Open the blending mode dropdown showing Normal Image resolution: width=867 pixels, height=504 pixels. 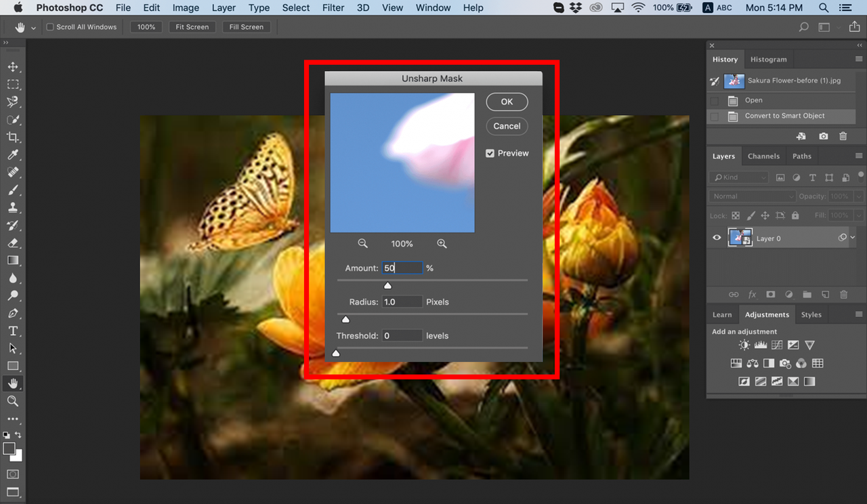tap(750, 196)
